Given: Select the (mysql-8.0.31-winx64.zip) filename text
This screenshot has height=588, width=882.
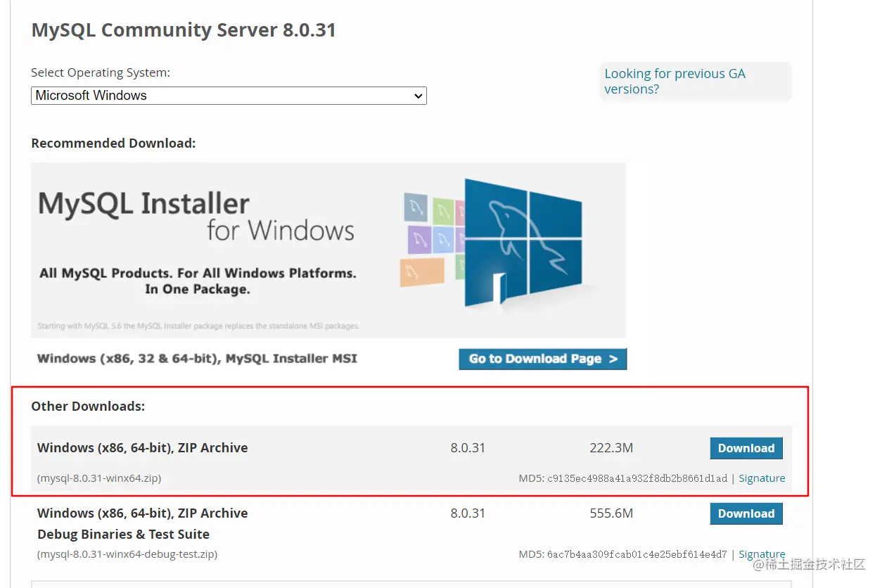Looking at the screenshot, I should [99, 478].
